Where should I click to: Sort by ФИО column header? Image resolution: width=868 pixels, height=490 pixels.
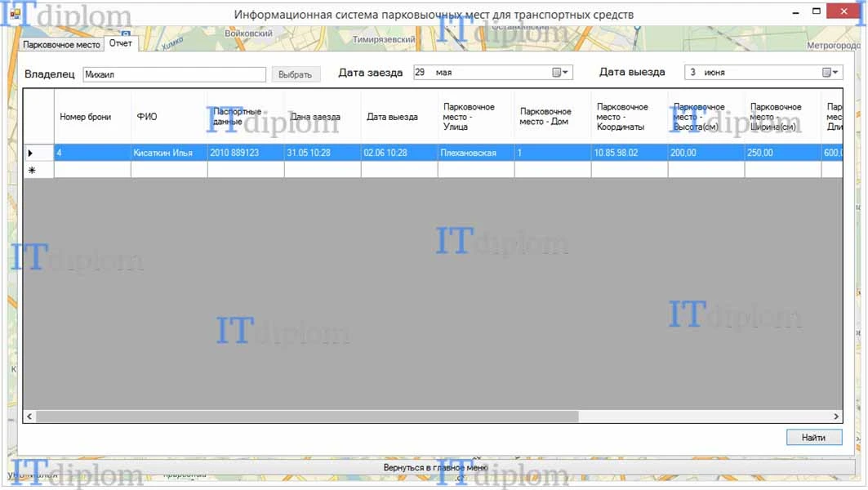[169, 117]
